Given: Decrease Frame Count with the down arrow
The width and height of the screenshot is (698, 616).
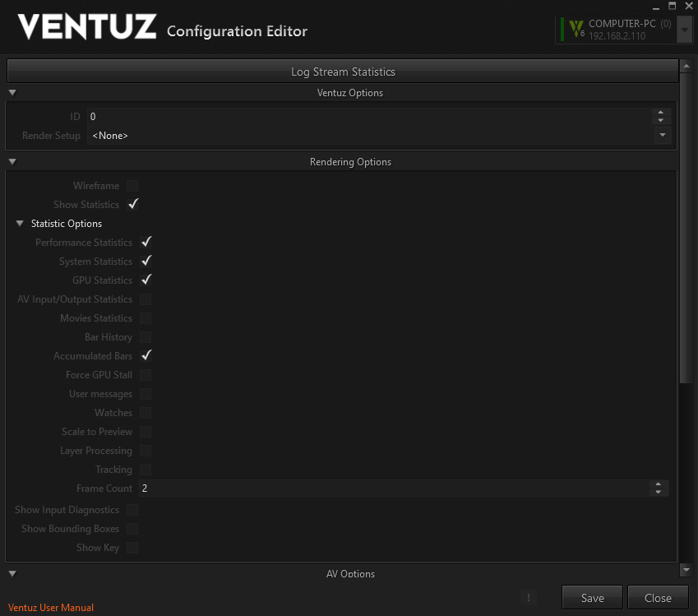Looking at the screenshot, I should 658,492.
